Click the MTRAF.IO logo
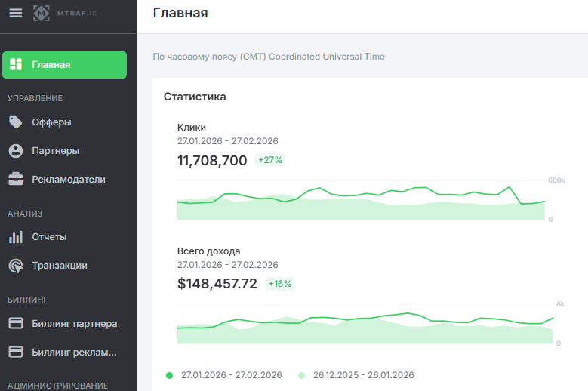588x391 pixels. (x=66, y=13)
